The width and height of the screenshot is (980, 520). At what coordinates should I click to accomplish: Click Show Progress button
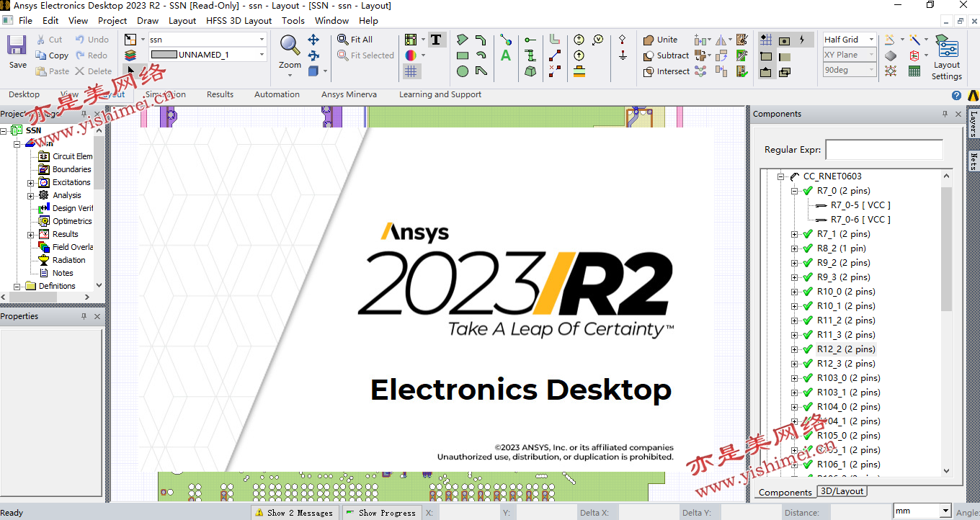tap(381, 513)
